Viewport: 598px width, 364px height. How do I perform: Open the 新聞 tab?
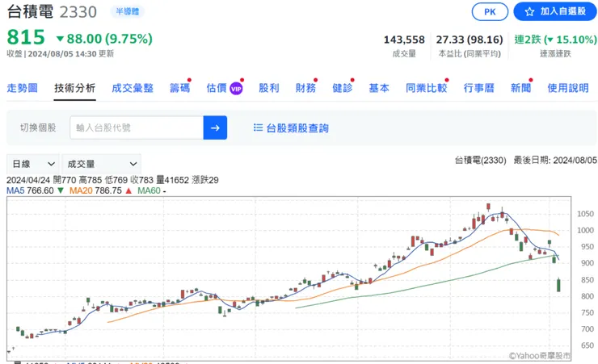(x=520, y=88)
